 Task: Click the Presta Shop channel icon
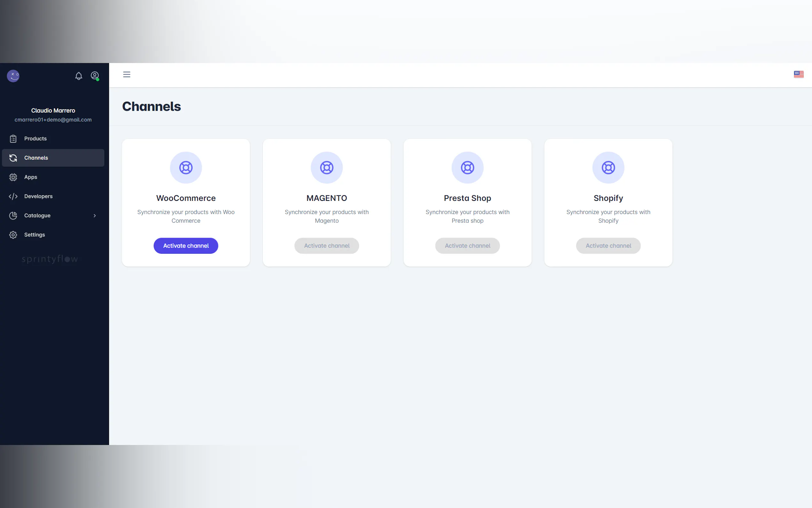click(x=467, y=168)
